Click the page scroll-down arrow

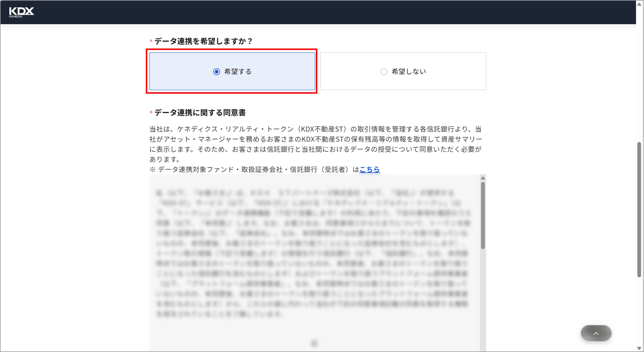pos(639,348)
